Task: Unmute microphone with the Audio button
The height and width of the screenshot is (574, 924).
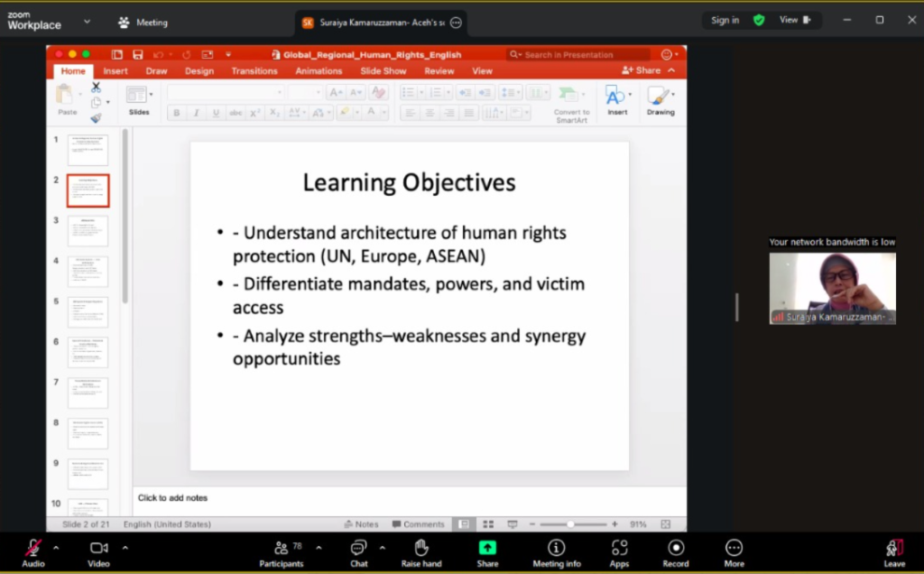Action: point(33,553)
